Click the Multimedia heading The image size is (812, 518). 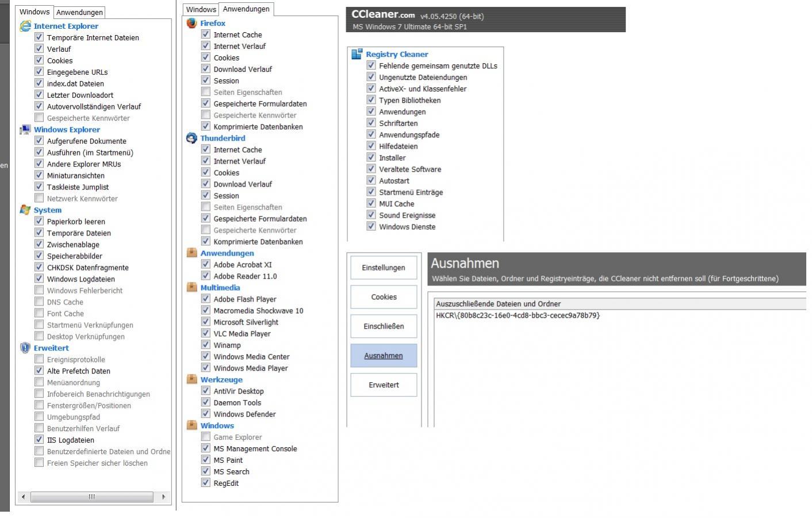tap(220, 287)
